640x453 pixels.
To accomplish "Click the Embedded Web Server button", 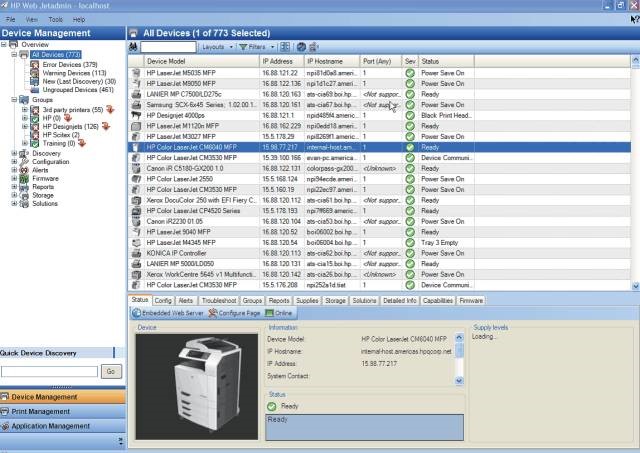I will click(x=168, y=313).
